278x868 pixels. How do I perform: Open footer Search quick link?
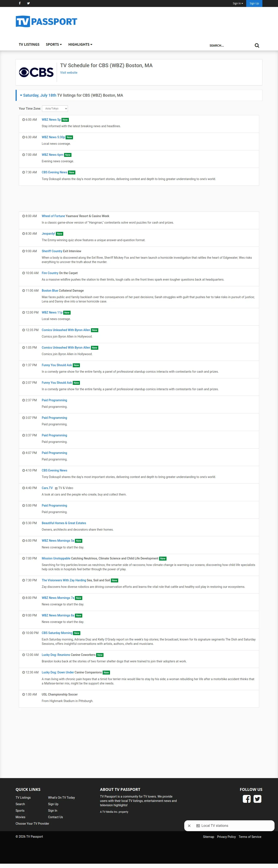coord(20,804)
